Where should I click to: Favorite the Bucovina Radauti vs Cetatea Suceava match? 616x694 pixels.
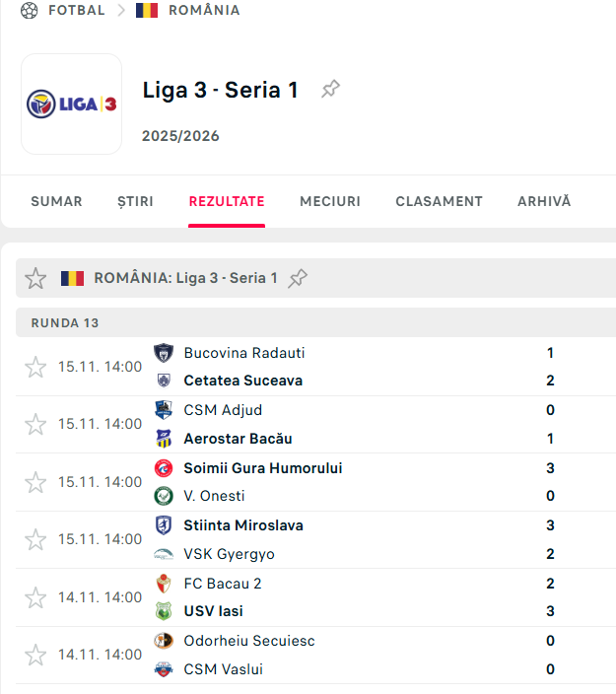click(x=35, y=367)
